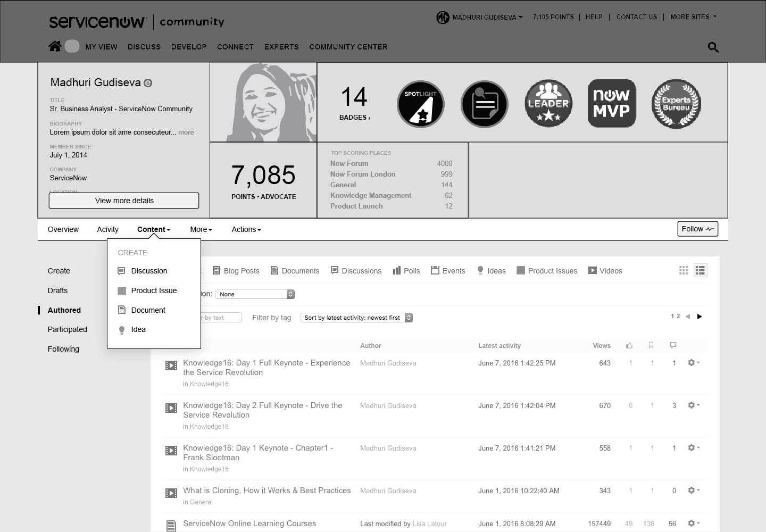766x532 pixels.
Task: Toggle the switch next to home icon
Action: pyautogui.click(x=72, y=46)
